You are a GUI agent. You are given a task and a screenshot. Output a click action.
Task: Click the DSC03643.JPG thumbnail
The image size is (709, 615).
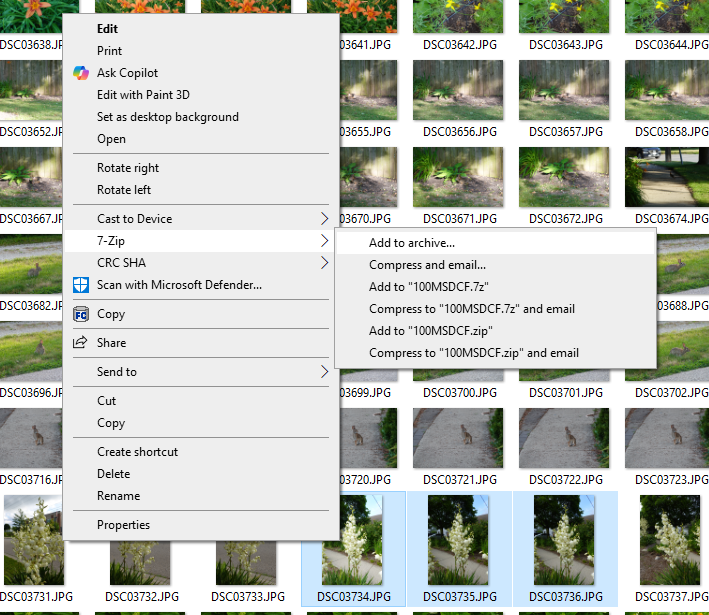564,16
